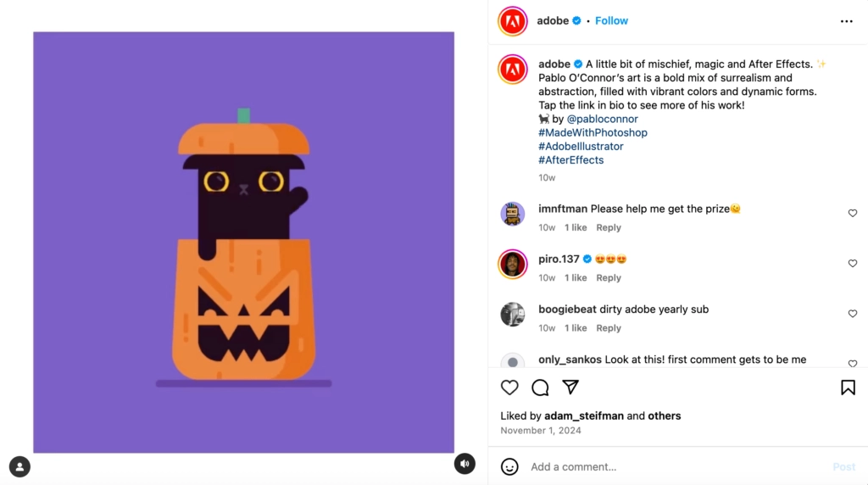Reply to piro.137's comment
The height and width of the screenshot is (485, 868).
pyautogui.click(x=609, y=278)
